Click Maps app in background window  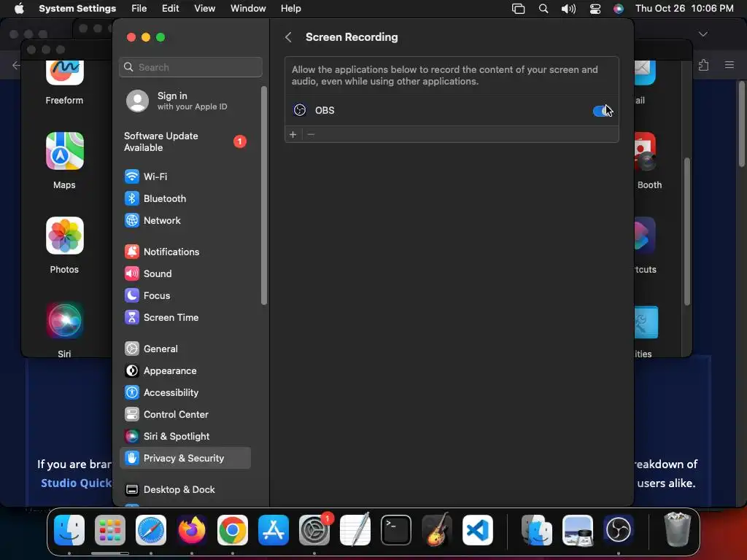64,161
